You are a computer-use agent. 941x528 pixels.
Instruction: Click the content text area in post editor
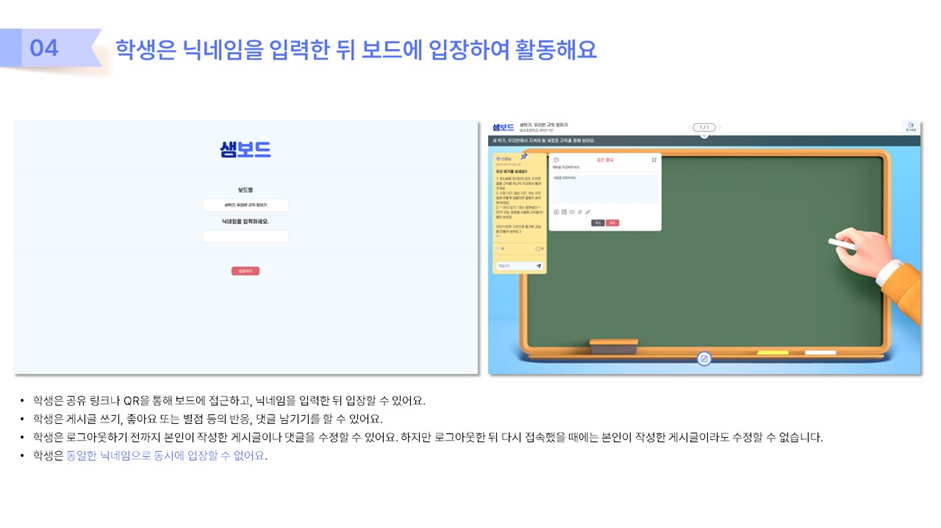click(x=606, y=189)
